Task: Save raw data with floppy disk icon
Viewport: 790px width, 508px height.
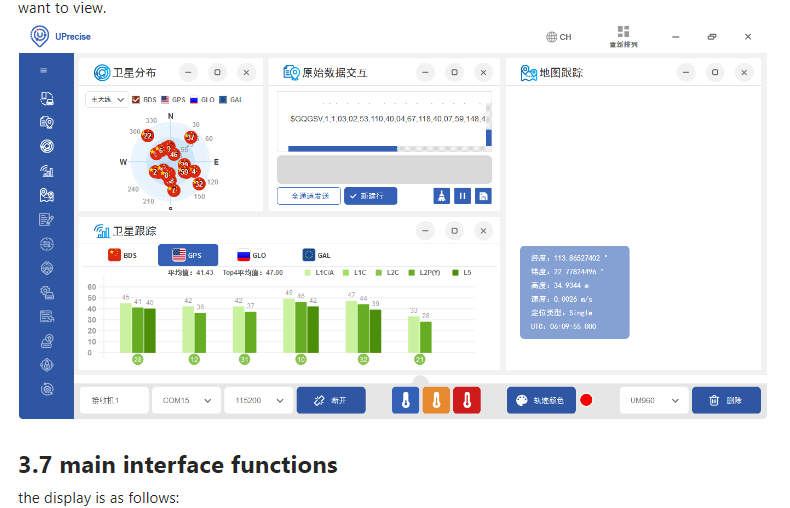Action: 483,196
